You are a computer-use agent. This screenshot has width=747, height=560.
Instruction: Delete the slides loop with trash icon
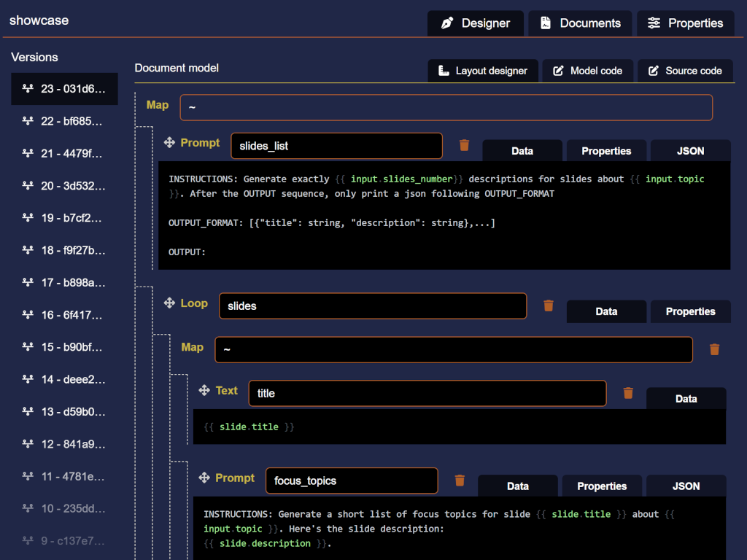point(549,306)
